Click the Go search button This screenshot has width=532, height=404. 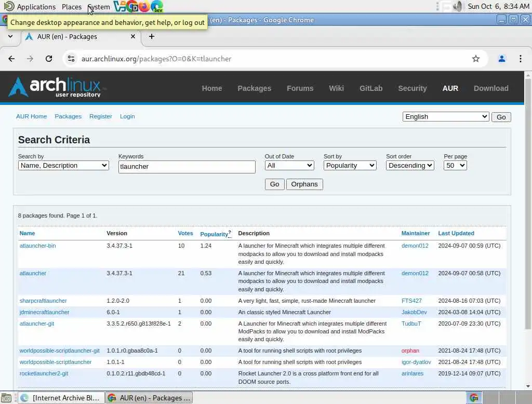[x=274, y=184]
